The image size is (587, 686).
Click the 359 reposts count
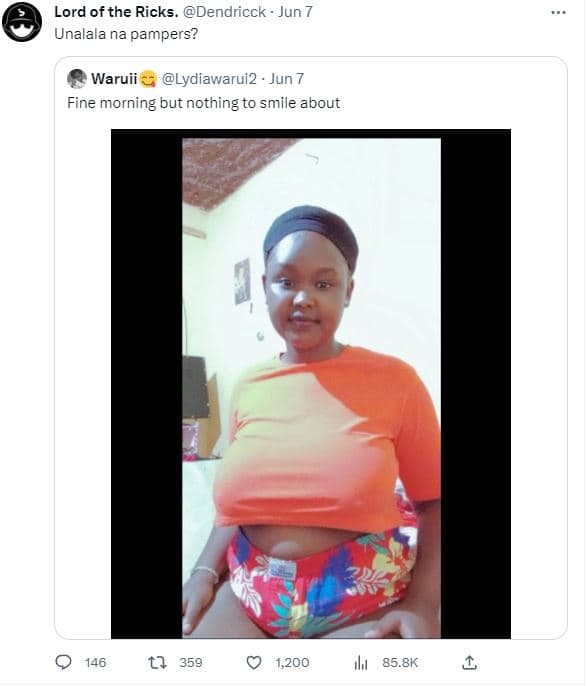(191, 663)
